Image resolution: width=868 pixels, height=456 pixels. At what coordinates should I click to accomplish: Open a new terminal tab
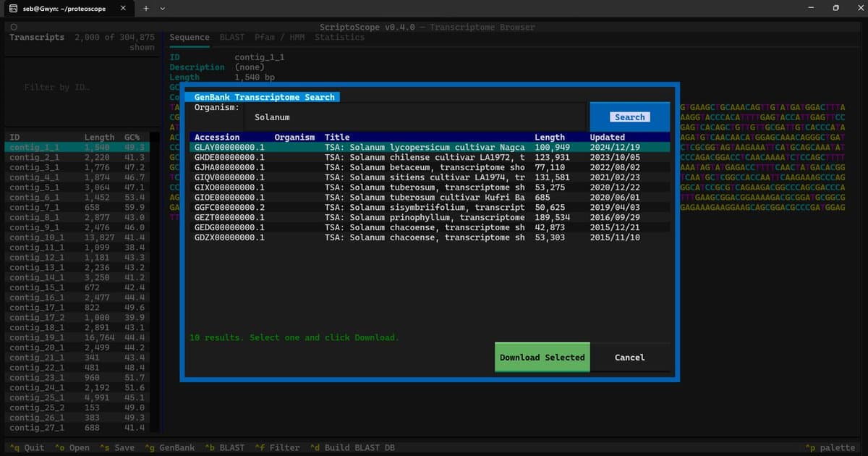tap(146, 10)
